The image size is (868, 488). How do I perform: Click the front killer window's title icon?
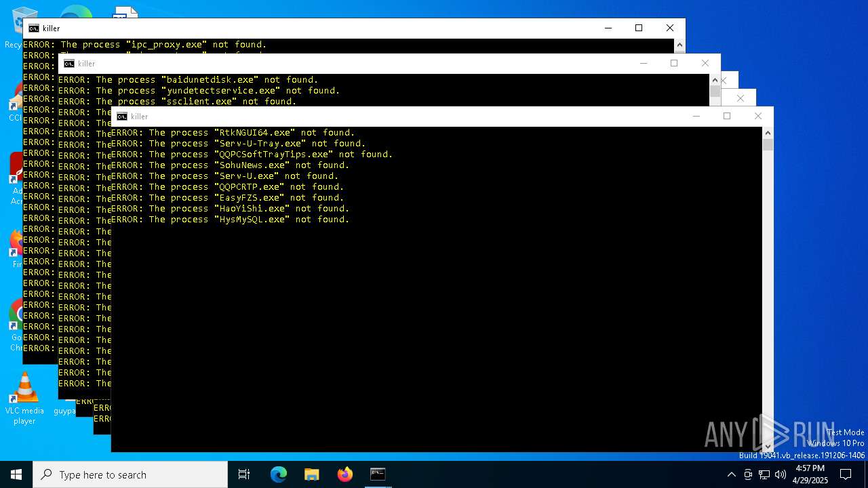point(122,117)
